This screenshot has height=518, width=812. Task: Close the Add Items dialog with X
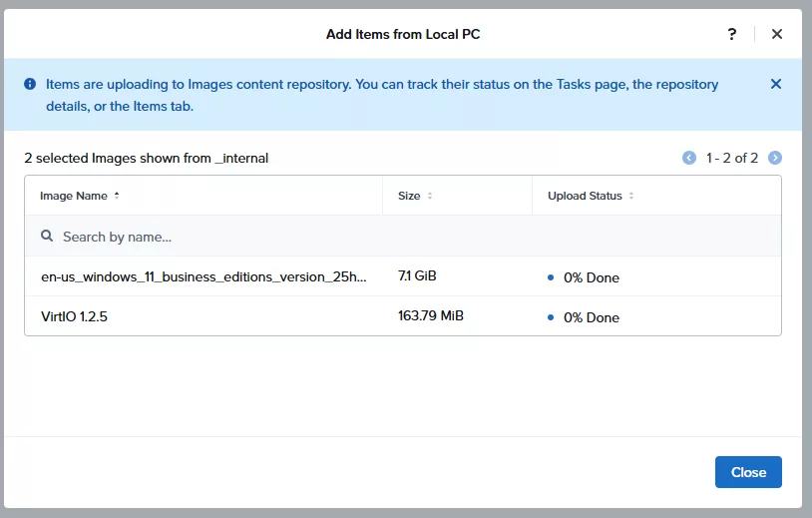tap(777, 34)
